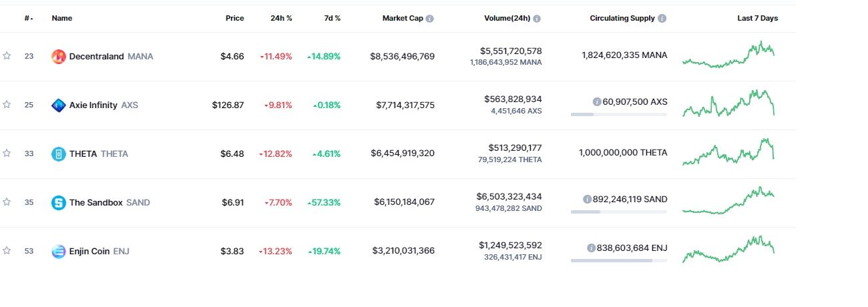Open the Decentraland 7-day sparkline chart
This screenshot has width=868, height=307.
tap(728, 55)
